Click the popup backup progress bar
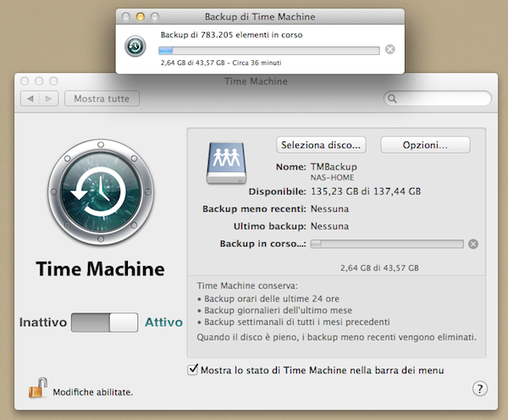This screenshot has width=508, height=420. click(x=268, y=50)
